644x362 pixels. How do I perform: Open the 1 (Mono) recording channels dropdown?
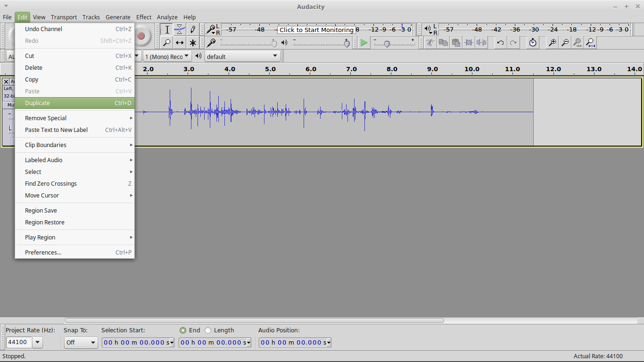tap(167, 56)
